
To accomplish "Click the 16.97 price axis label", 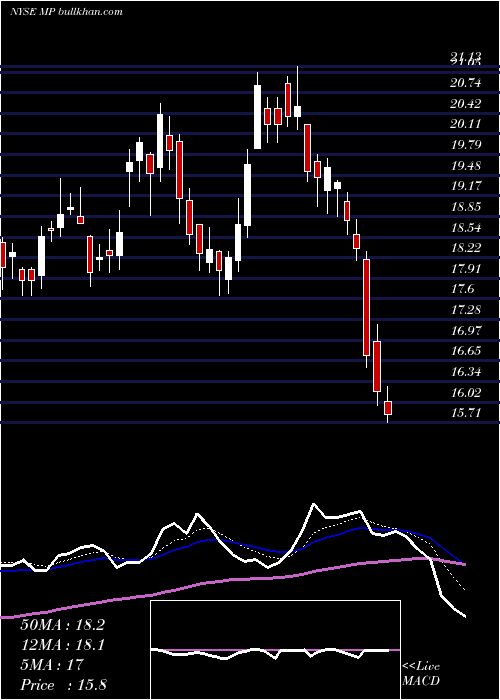I will 466,331.
